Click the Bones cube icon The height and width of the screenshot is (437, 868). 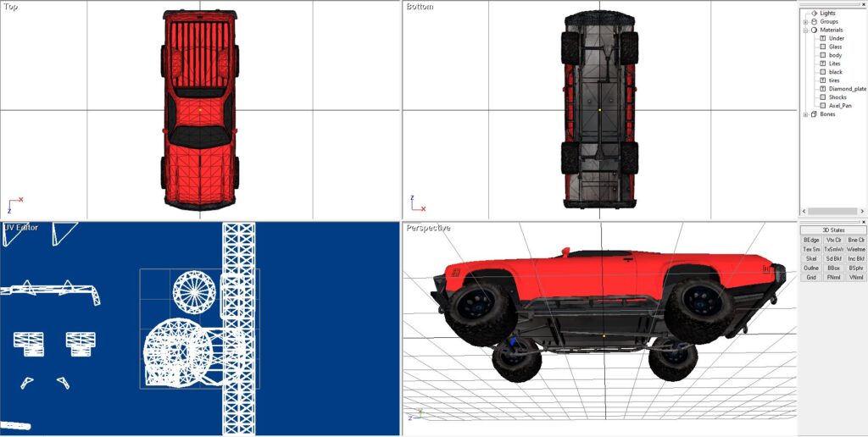tap(814, 114)
